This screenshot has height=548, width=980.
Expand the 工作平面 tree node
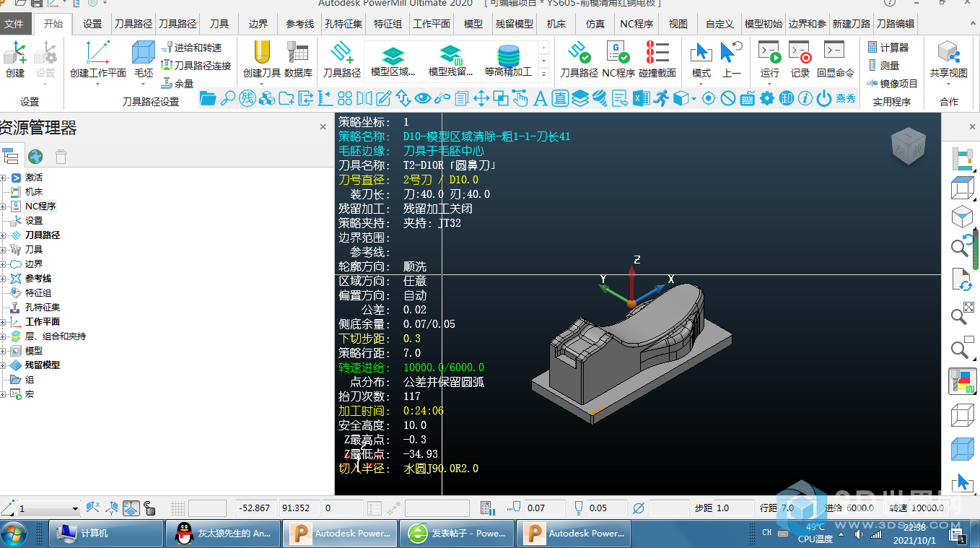tap(4, 322)
